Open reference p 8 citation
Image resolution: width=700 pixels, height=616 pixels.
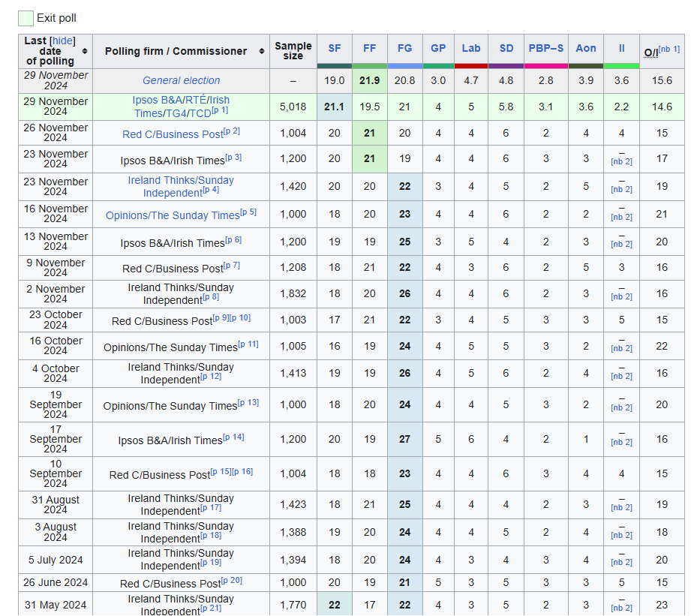211,297
